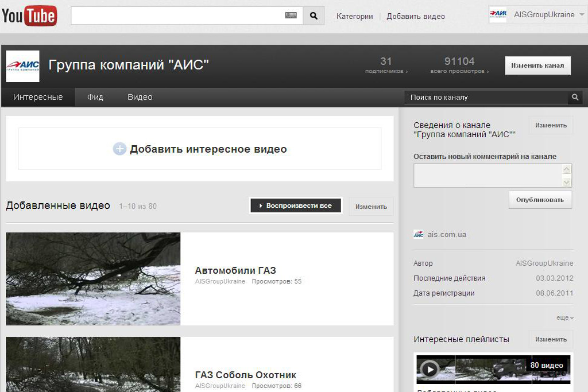Switch to the Видео tab

click(140, 98)
